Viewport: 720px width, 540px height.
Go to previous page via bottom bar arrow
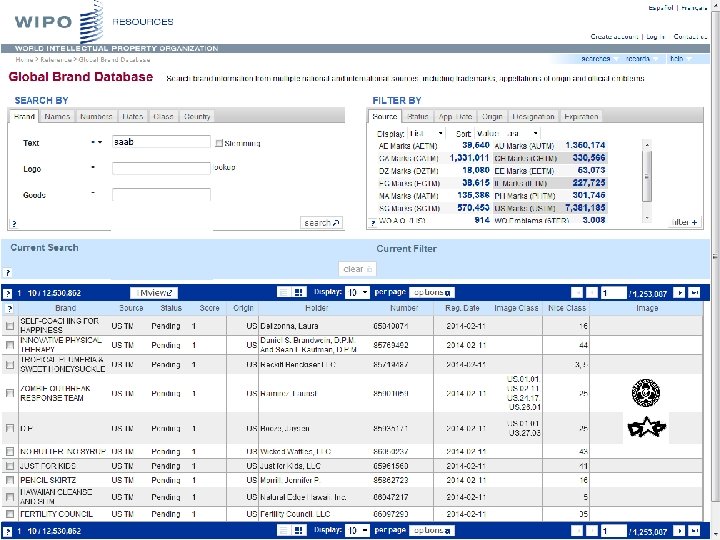592,530
